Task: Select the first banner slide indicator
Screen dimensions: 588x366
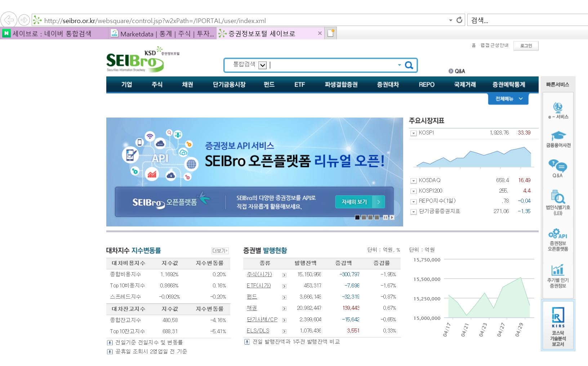Action: pos(357,217)
